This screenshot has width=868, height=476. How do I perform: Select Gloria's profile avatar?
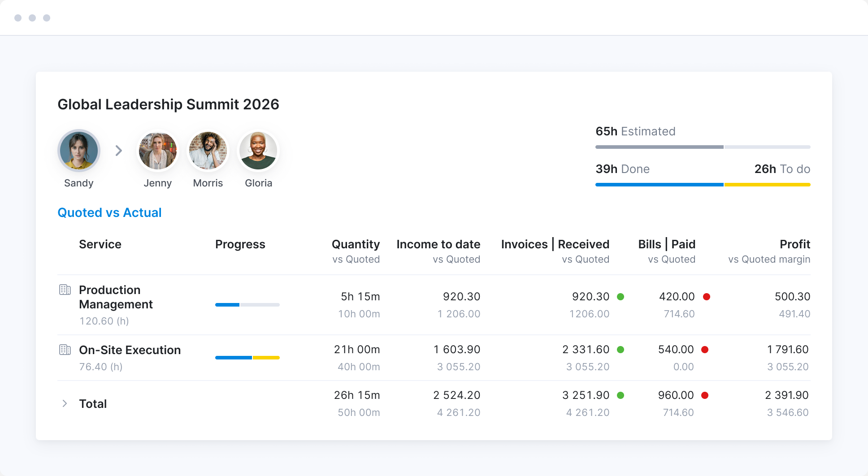[258, 151]
